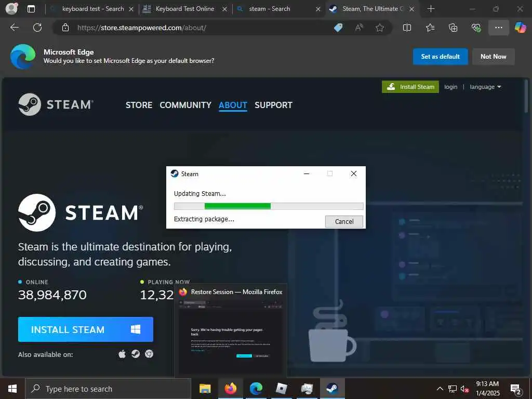The image size is (532, 399).
Task: Choose the Apple macOS download icon
Action: 122,354
